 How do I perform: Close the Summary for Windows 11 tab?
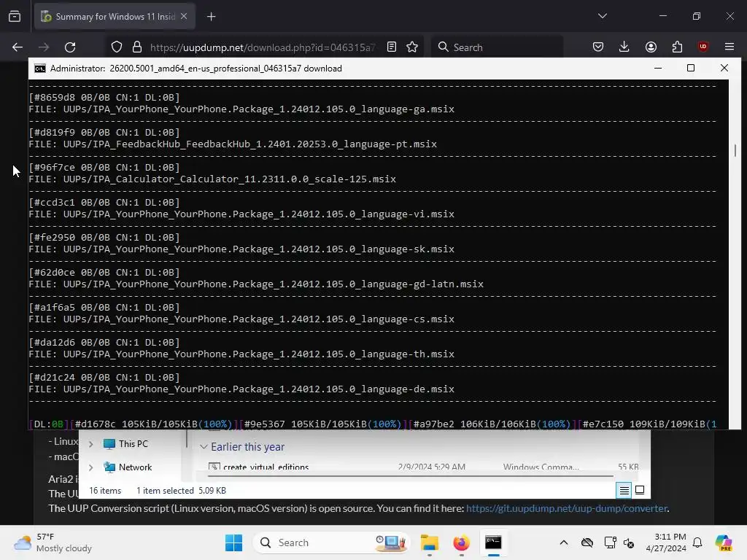tap(184, 16)
